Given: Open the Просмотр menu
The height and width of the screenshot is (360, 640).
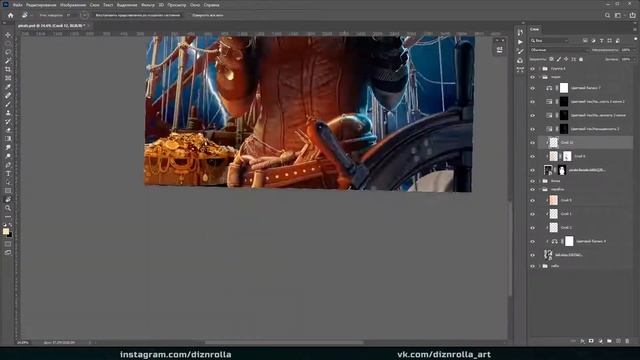Looking at the screenshot, I should click(x=176, y=5).
